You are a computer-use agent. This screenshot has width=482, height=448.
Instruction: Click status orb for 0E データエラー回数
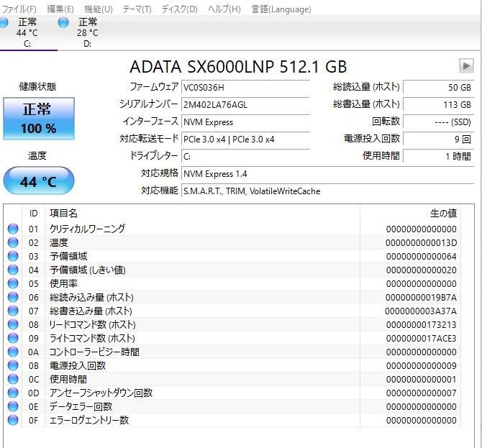point(13,406)
